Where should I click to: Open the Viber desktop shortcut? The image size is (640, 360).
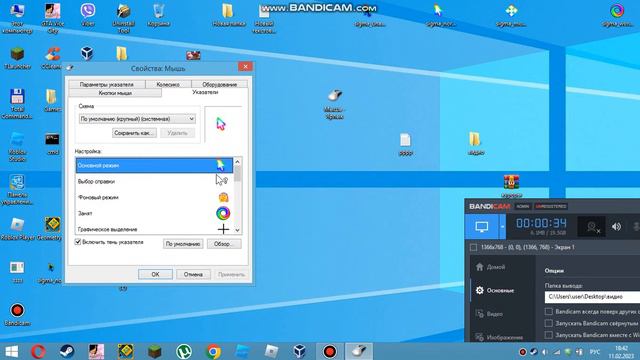click(88, 15)
